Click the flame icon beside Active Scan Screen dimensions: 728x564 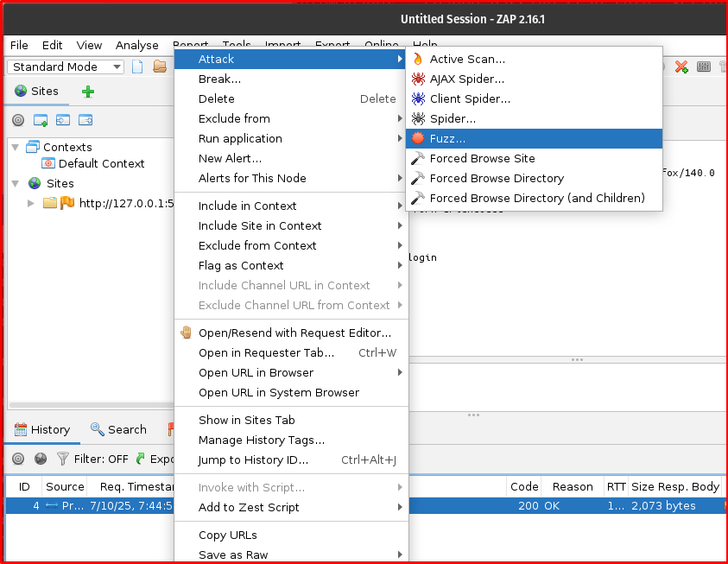click(418, 59)
